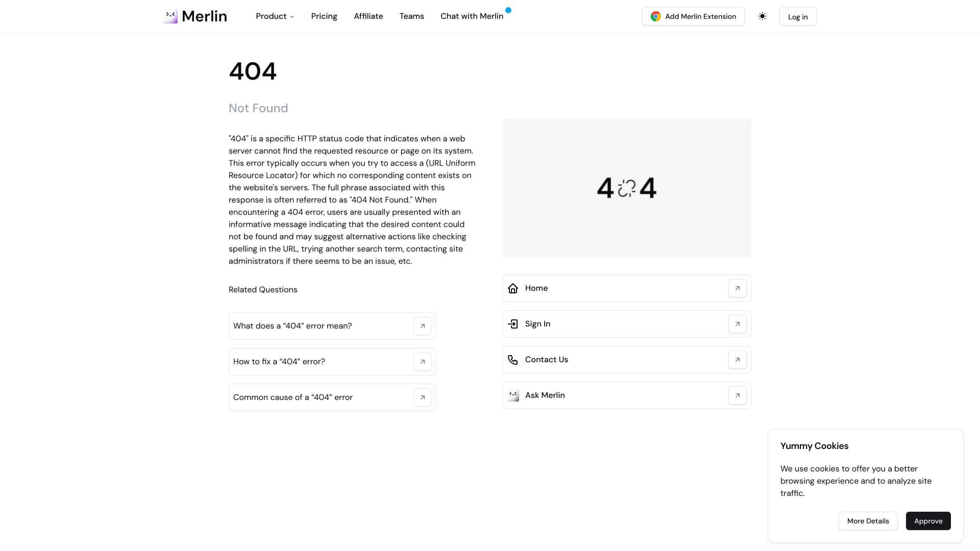Open arrow next to 'What does a 404 error mean?'
The image size is (980, 551).
pos(423,325)
